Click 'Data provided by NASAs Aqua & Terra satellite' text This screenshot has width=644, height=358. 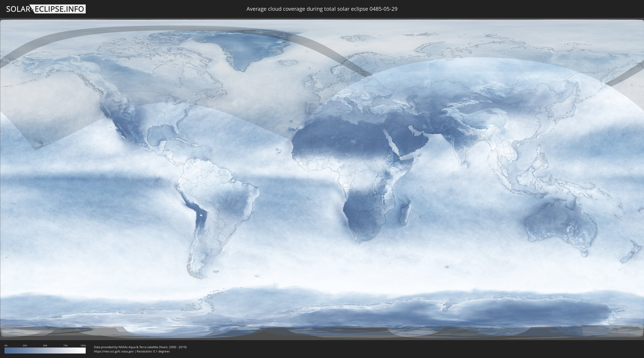pos(126,347)
